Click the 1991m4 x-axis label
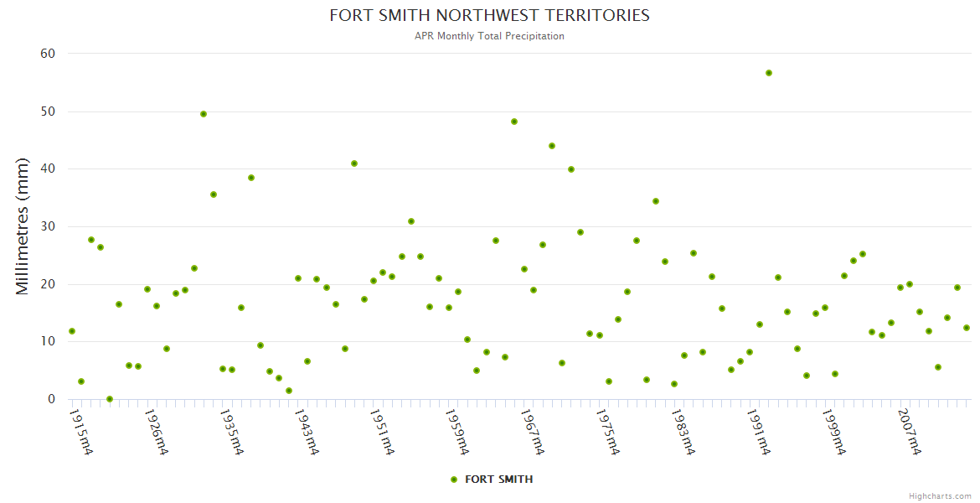Screen dimensions: 980x503 click(x=759, y=432)
